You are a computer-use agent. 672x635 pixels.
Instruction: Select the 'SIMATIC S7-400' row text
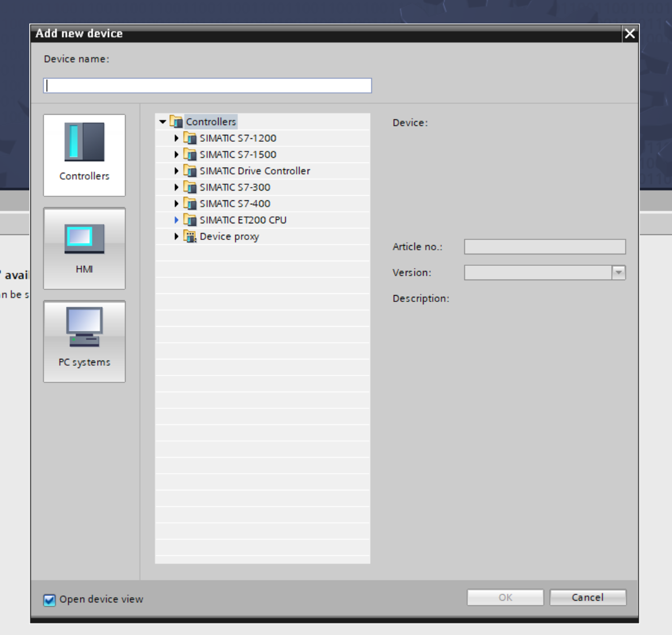pos(235,203)
